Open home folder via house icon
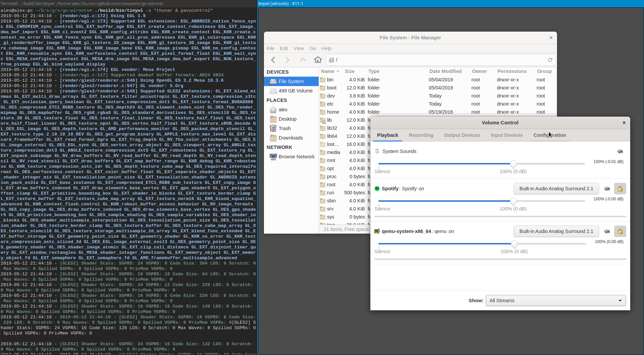 [x=318, y=60]
